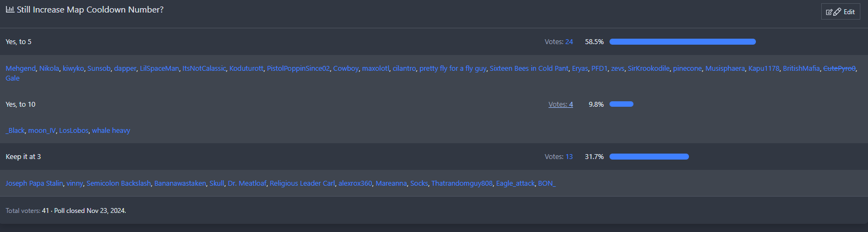Click user Religious Leader Carl

click(302, 184)
